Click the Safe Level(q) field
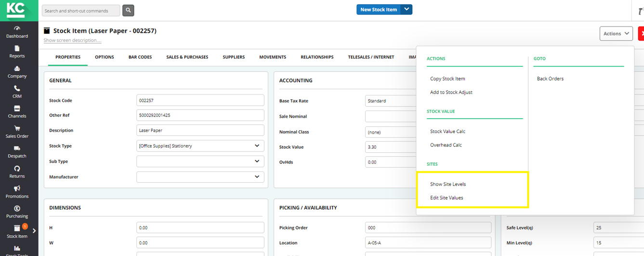 [x=618, y=228]
